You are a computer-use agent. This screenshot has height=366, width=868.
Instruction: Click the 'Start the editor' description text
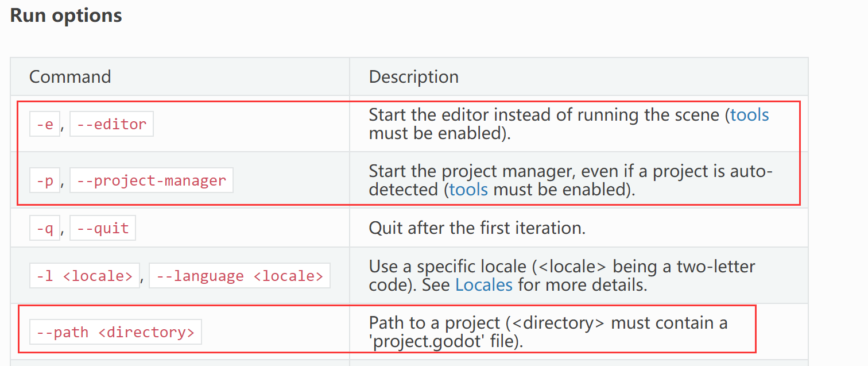pyautogui.click(x=545, y=115)
